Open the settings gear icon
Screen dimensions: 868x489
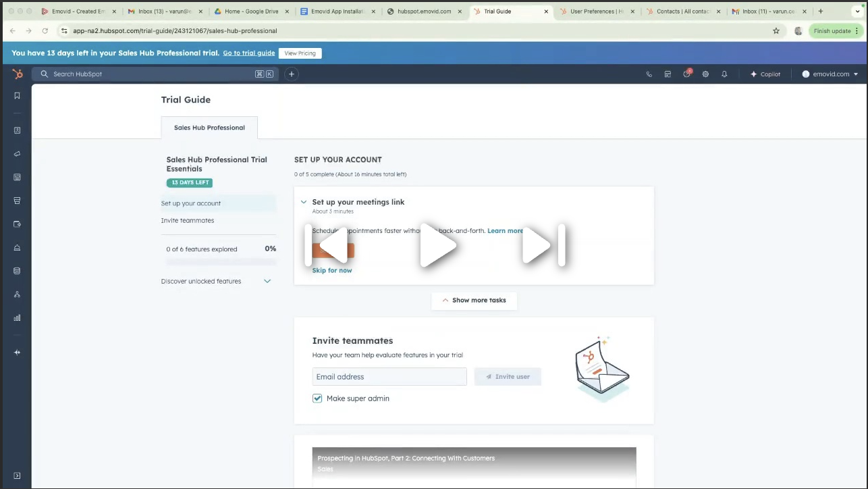(705, 74)
